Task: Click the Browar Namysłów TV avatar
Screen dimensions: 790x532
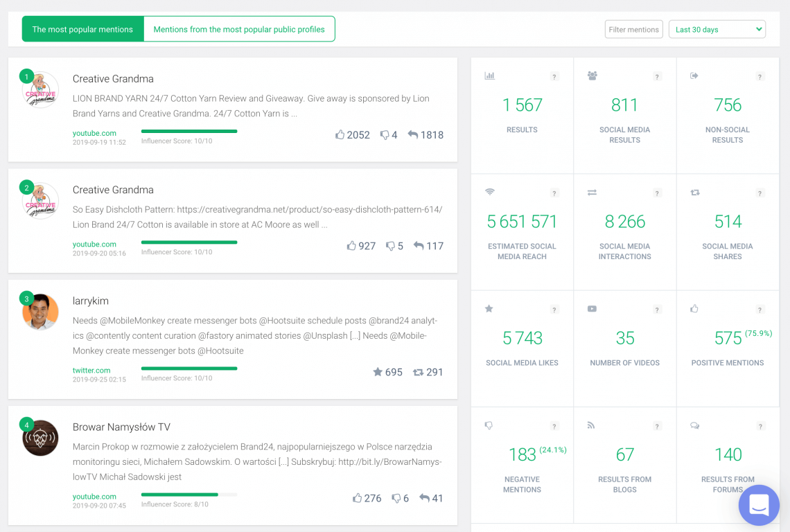Action: (41, 438)
